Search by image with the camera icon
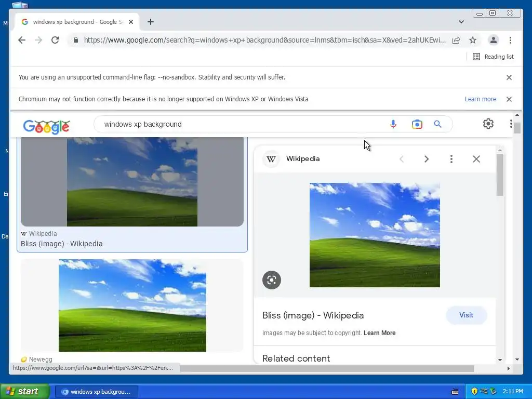Viewport: 532px width, 399px height. [417, 124]
